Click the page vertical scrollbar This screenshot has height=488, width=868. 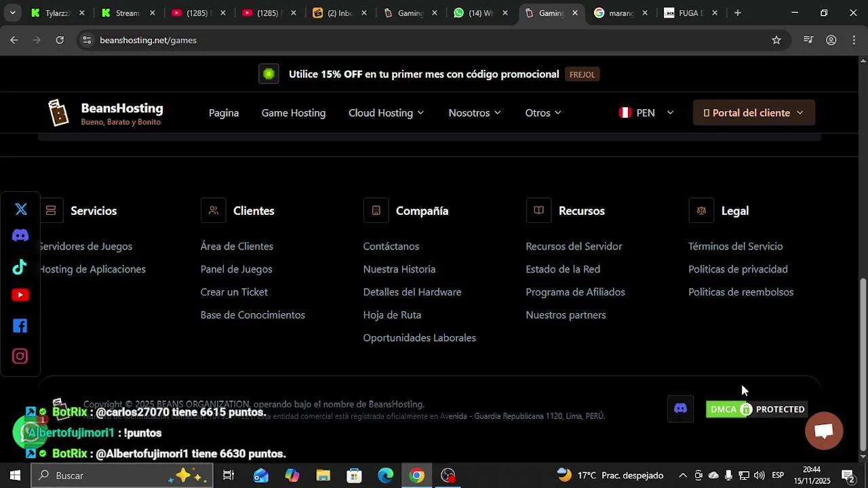[863, 365]
